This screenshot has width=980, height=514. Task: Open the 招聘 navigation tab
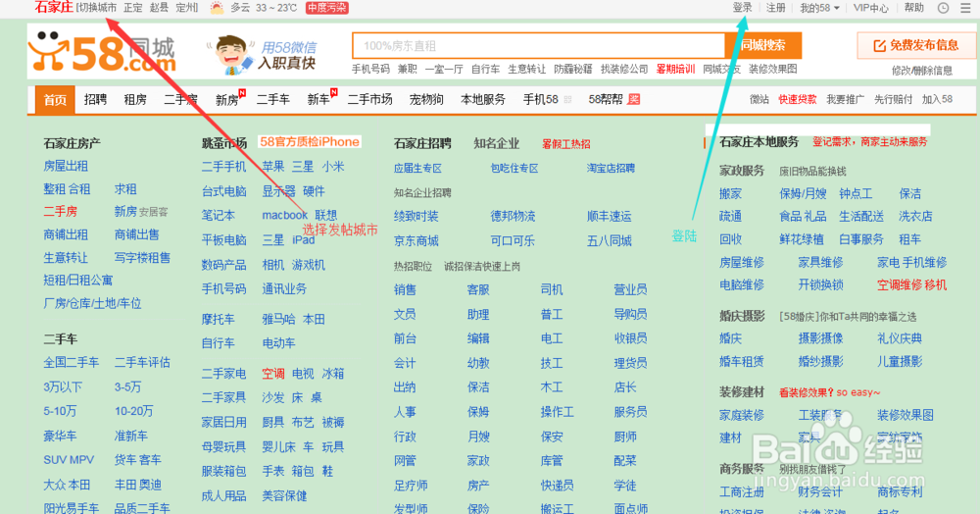96,99
